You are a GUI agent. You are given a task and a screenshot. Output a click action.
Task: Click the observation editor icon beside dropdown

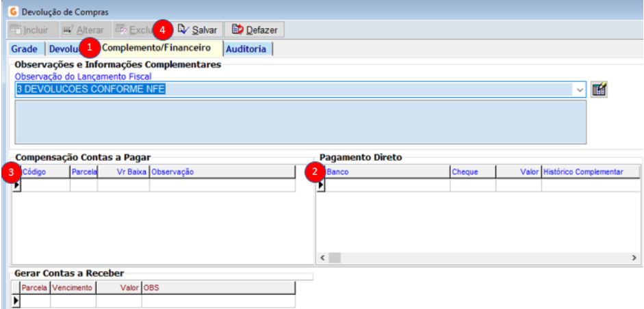[599, 90]
